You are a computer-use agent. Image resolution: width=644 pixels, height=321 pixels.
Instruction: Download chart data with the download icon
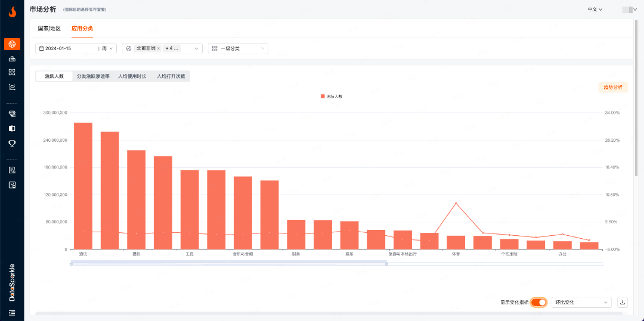tap(623, 303)
